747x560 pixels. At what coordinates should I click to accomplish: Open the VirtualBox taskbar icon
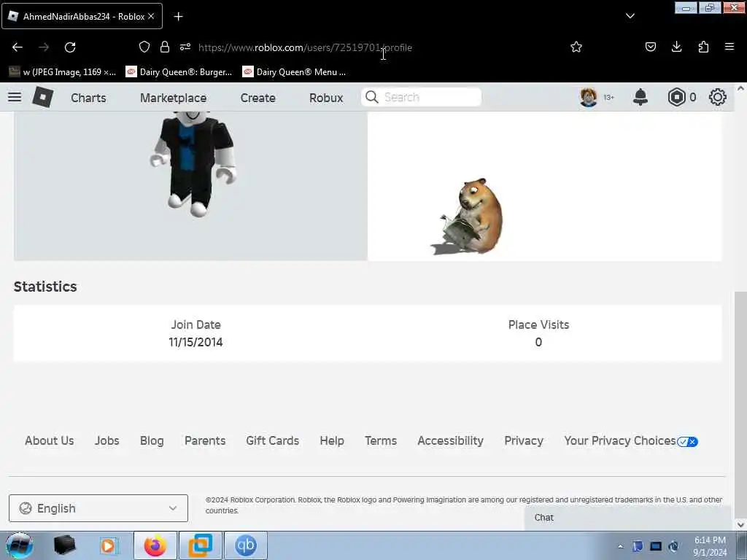click(200, 545)
